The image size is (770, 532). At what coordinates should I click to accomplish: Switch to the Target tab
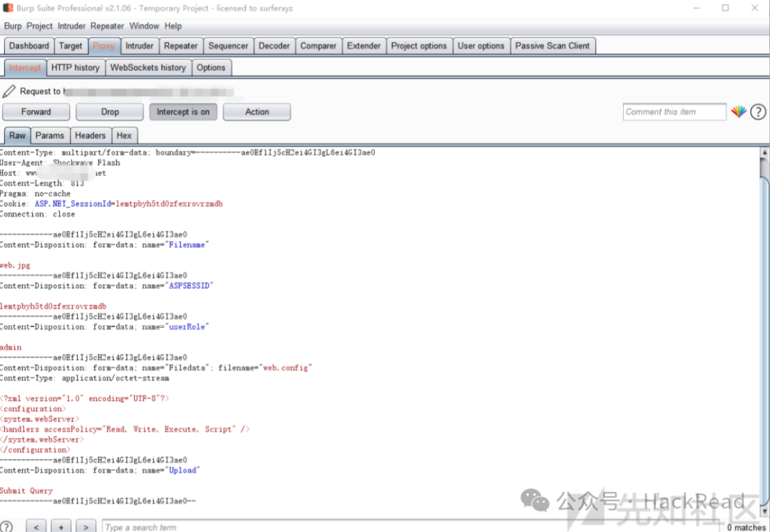pyautogui.click(x=71, y=46)
